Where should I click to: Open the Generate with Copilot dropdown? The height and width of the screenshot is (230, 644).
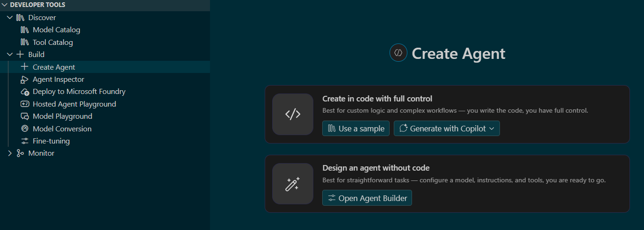[x=447, y=129]
